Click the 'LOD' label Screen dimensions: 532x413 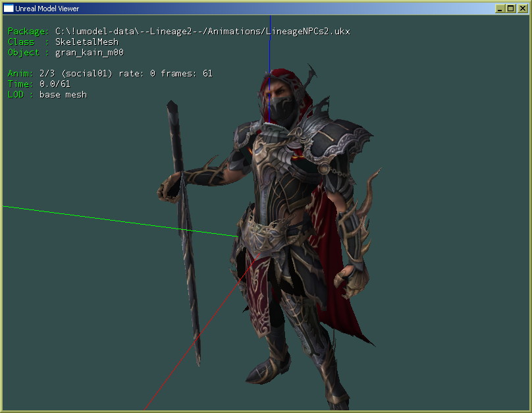click(16, 94)
